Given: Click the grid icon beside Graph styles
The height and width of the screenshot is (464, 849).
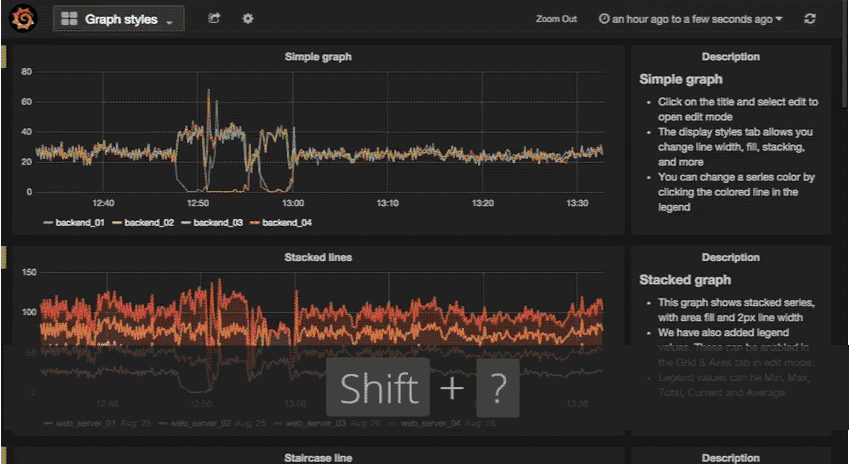Looking at the screenshot, I should coord(70,19).
